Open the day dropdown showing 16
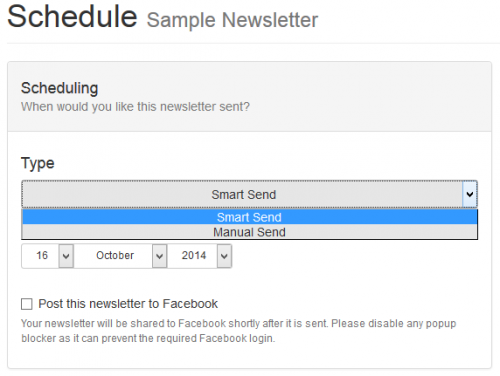Viewport: 500px width, 376px height. [x=47, y=256]
